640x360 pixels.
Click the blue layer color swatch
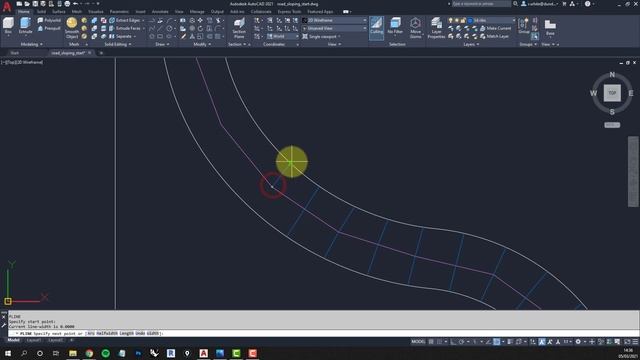coord(470,20)
